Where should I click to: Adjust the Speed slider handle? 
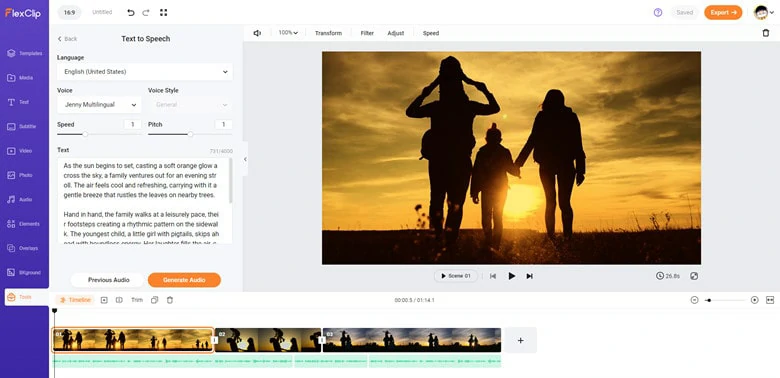point(85,134)
